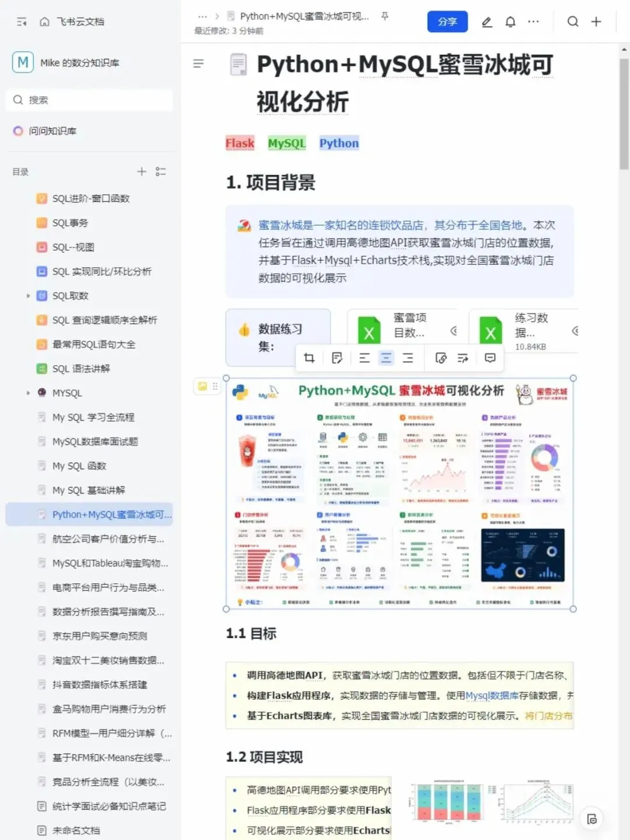
Task: Open SQL进阶-窗口函数 page
Action: tap(91, 198)
